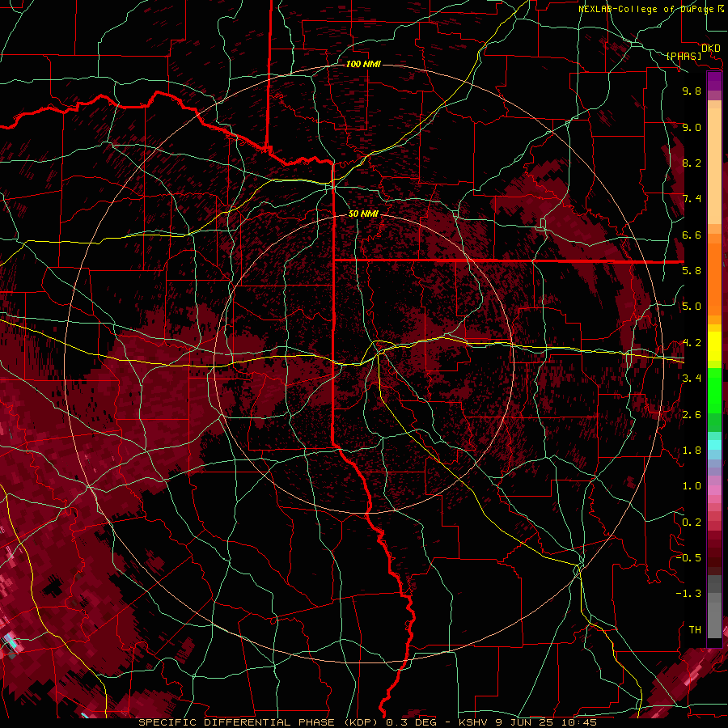Click the 6.6 scale value
The width and height of the screenshot is (728, 728).
692,235
